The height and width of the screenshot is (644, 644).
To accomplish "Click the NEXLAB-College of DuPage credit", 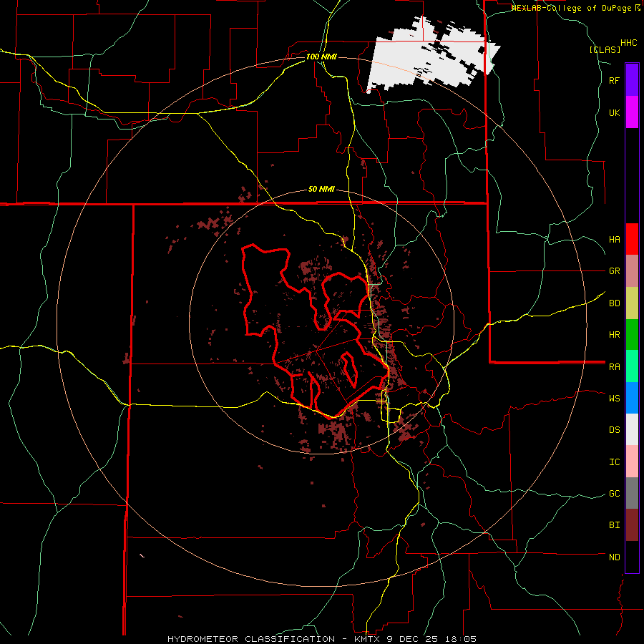I will tap(575, 8).
